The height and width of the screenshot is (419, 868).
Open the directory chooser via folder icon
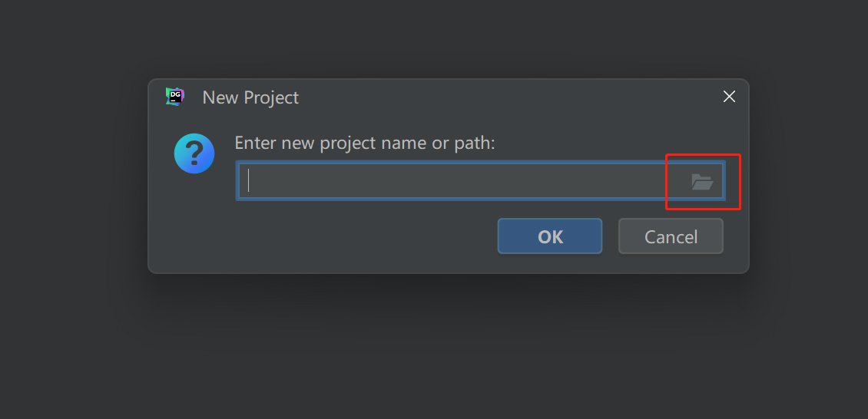(702, 182)
